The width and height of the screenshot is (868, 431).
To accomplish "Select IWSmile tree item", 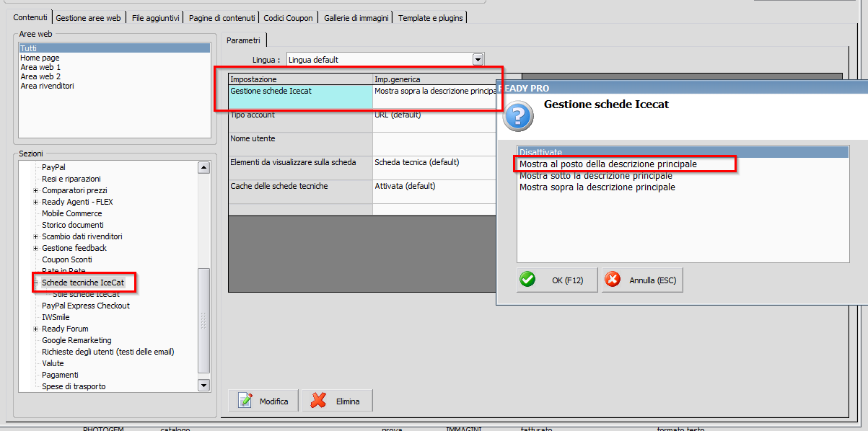I will coord(56,317).
